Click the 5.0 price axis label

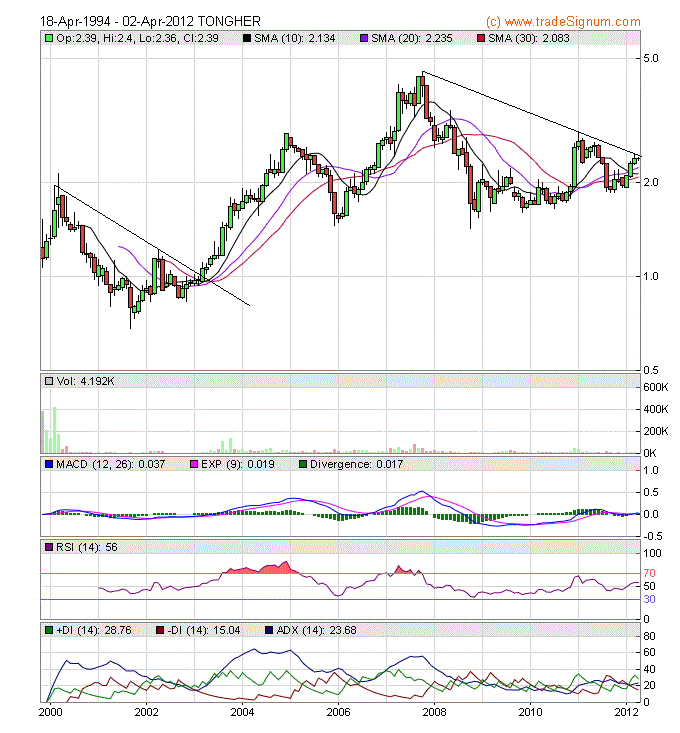pyautogui.click(x=651, y=58)
